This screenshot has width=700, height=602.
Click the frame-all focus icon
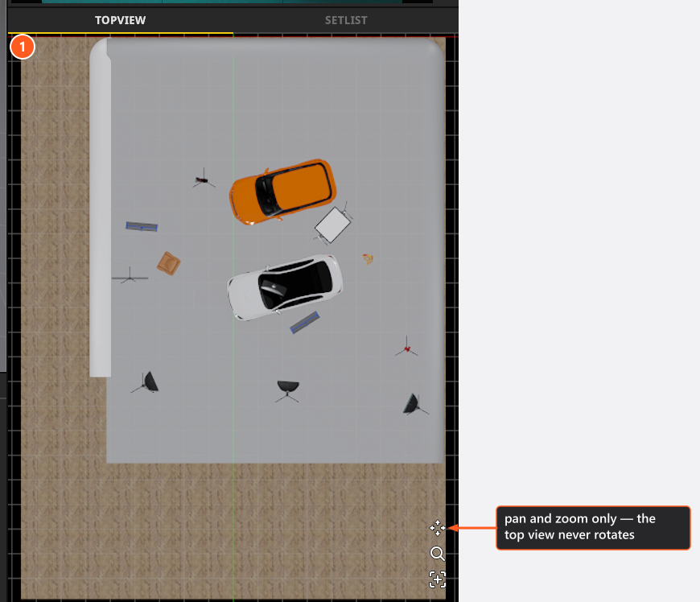(x=438, y=579)
